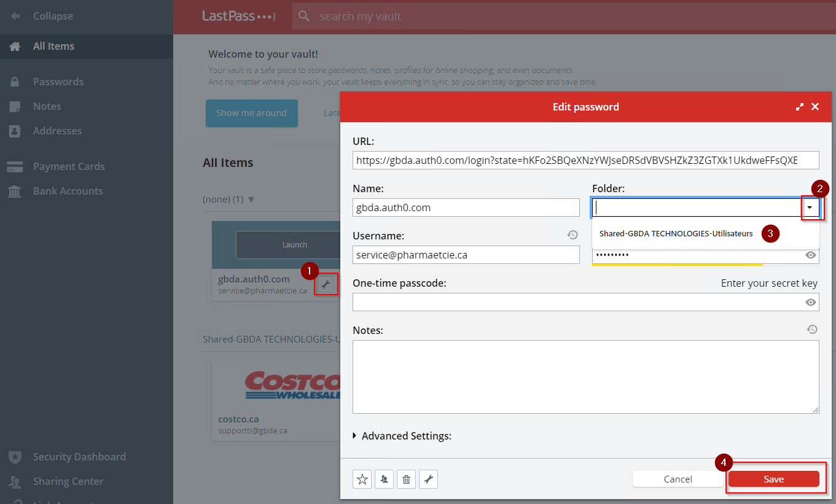Click the Enter your secret key link
Screen dimensions: 836x504
pos(769,283)
